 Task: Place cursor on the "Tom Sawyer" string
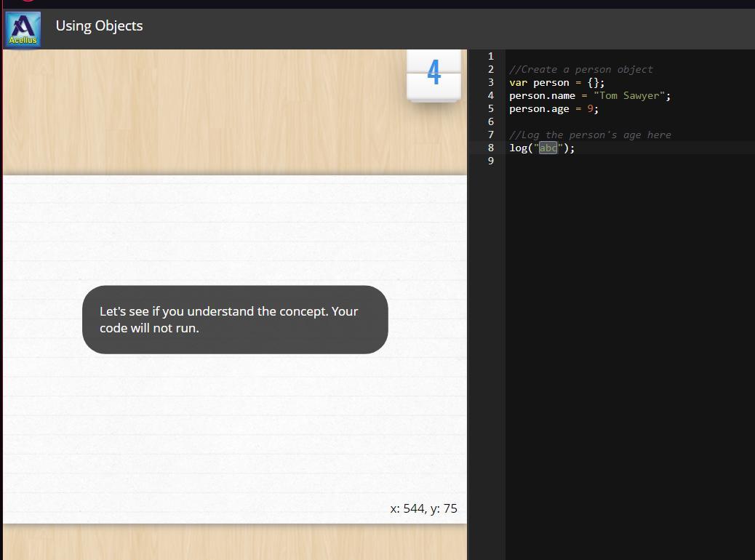631,96
